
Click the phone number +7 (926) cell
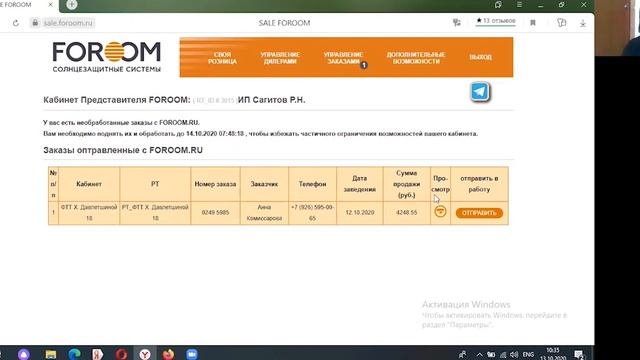(312, 213)
